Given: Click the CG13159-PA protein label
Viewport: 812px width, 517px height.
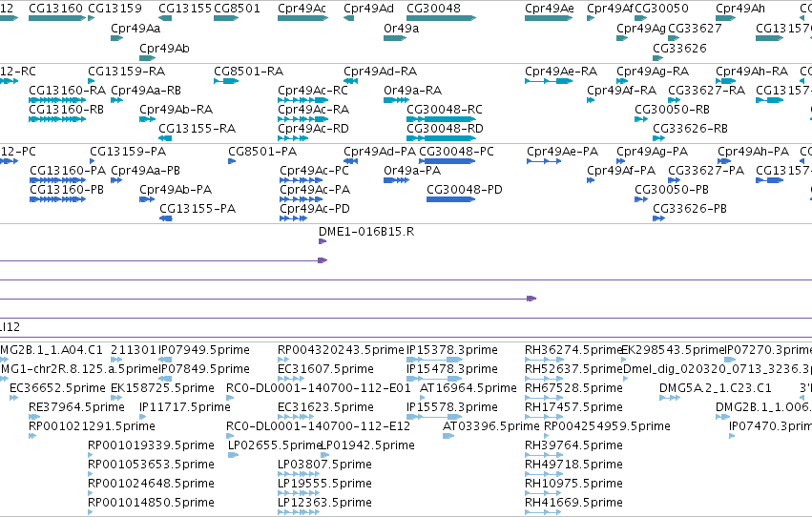Looking at the screenshot, I should tap(128, 152).
